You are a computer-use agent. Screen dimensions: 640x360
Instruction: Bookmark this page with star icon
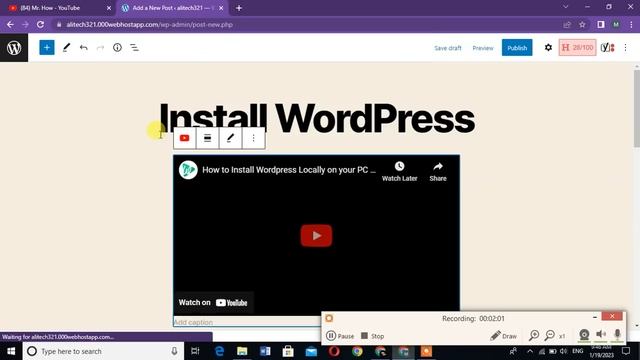pos(582,24)
